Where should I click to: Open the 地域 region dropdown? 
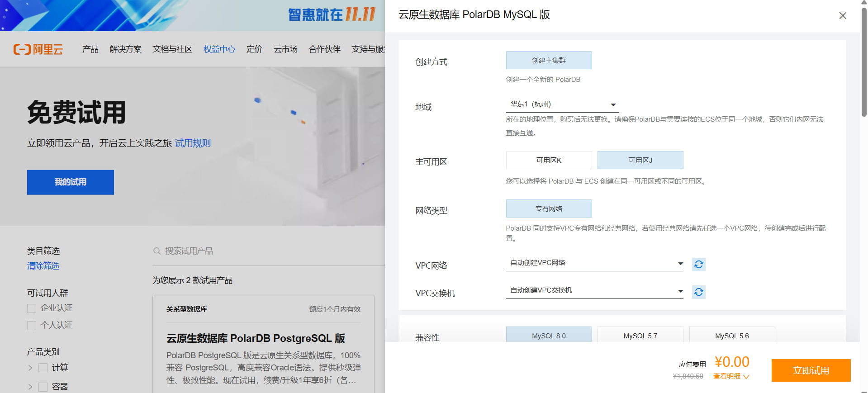(562, 104)
